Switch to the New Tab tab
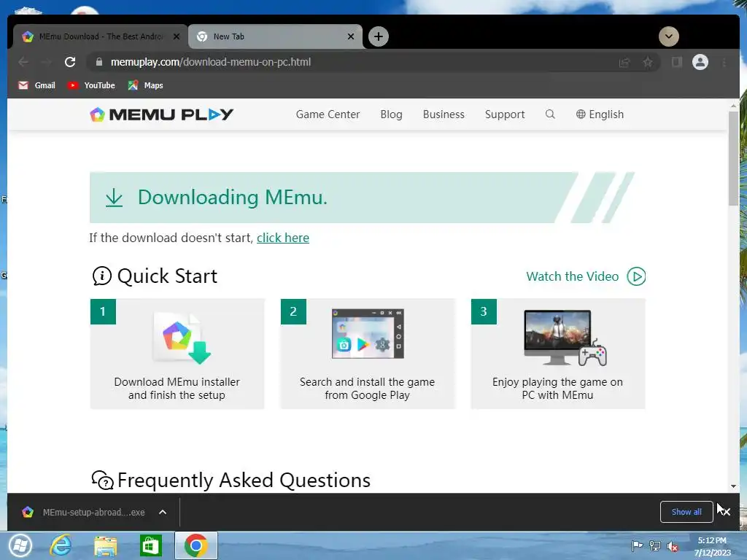747x560 pixels. click(275, 36)
